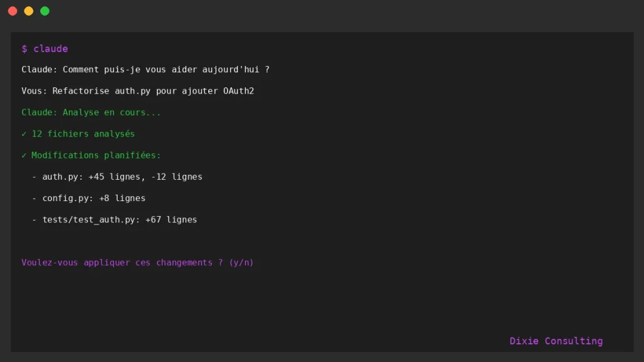Click the dollar sign shell prompt

24,49
